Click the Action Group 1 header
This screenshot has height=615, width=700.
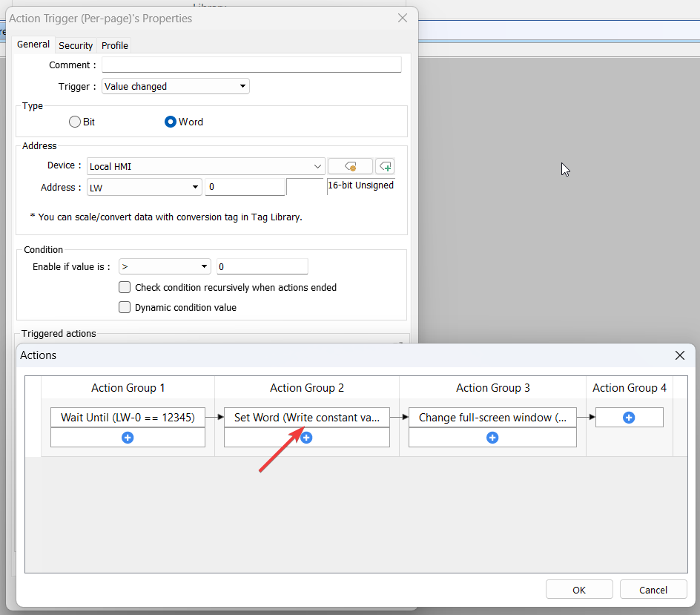coord(128,388)
